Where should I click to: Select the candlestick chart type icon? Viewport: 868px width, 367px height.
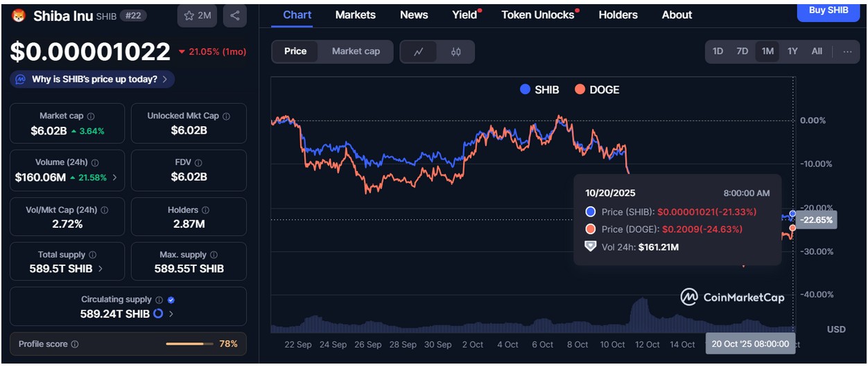(x=455, y=51)
